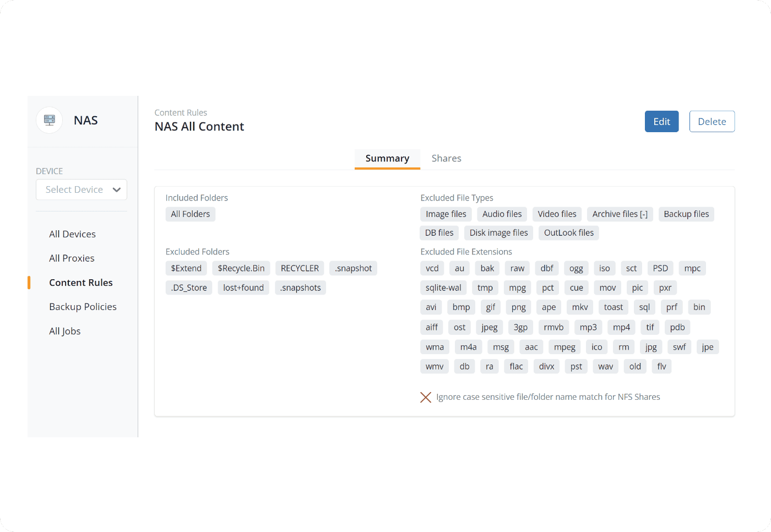Collapse the Archive files [-] type
This screenshot has width=771, height=532.
pyautogui.click(x=643, y=214)
